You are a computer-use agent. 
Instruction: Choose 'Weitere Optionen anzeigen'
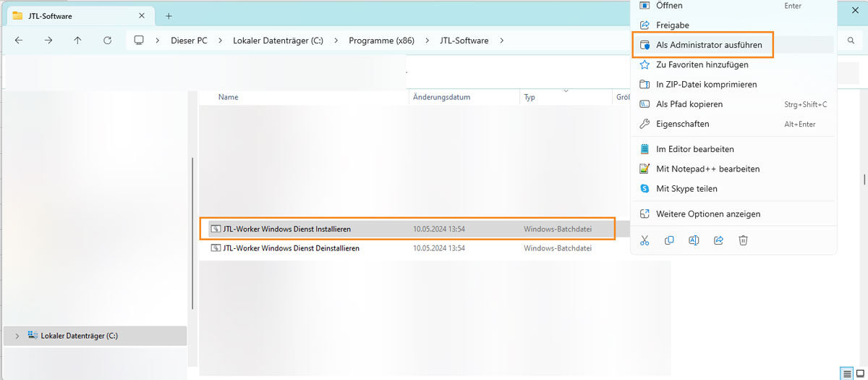tap(707, 214)
